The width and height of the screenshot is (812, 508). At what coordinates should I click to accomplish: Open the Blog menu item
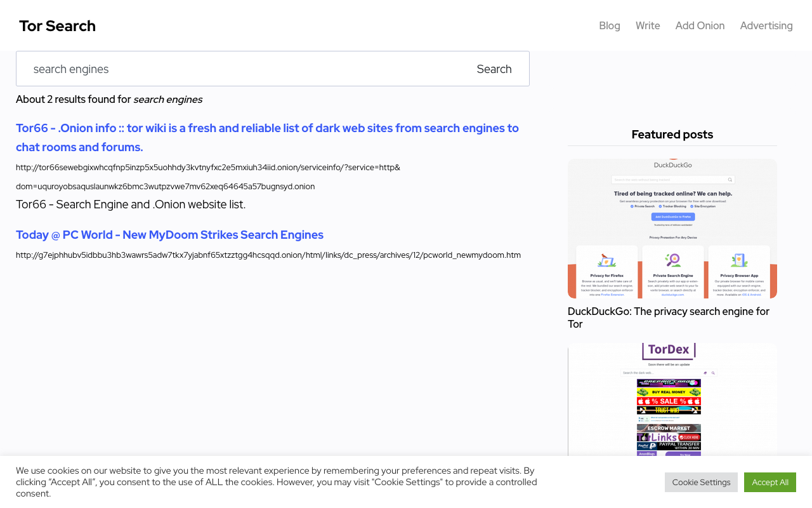609,25
